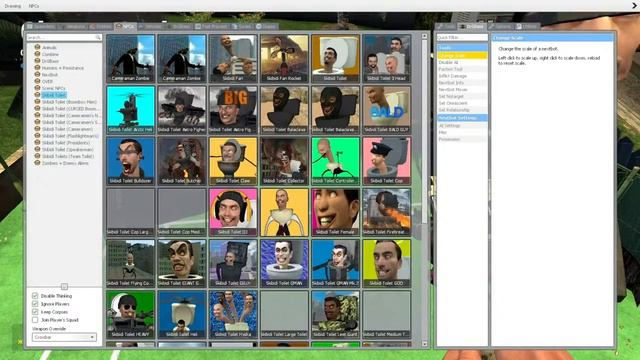Spawn Skibidi Toilet Female
The width and height of the screenshot is (640, 360).
click(336, 212)
